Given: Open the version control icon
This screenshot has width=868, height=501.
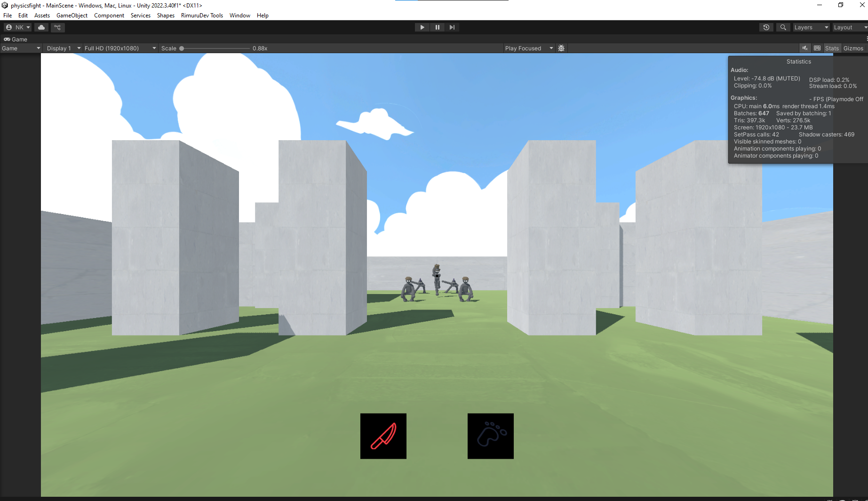Looking at the screenshot, I should pyautogui.click(x=57, y=27).
